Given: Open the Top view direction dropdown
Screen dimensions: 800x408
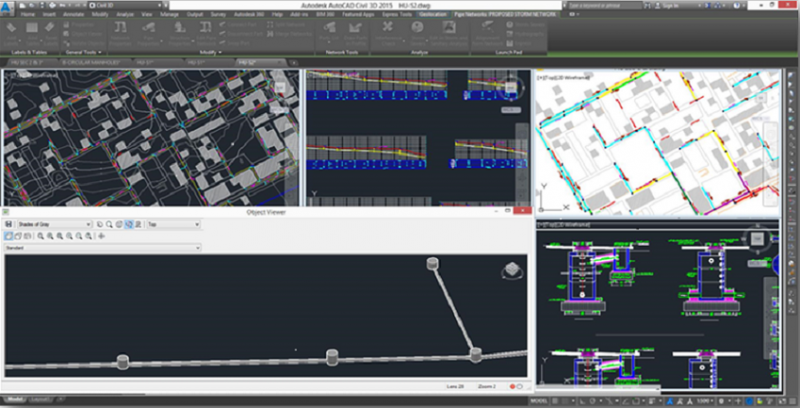Looking at the screenshot, I should pos(172,224).
